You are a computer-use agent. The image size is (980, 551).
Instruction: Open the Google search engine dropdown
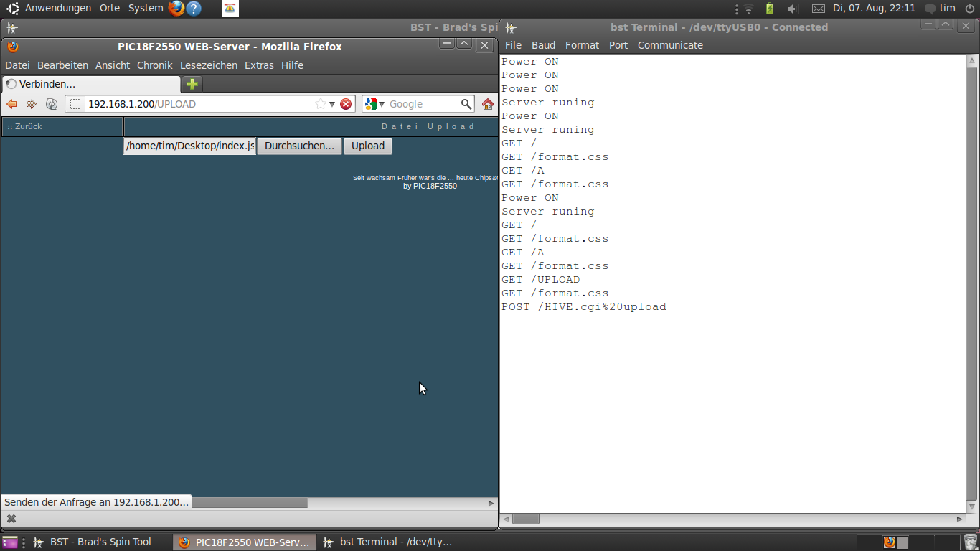click(x=374, y=104)
